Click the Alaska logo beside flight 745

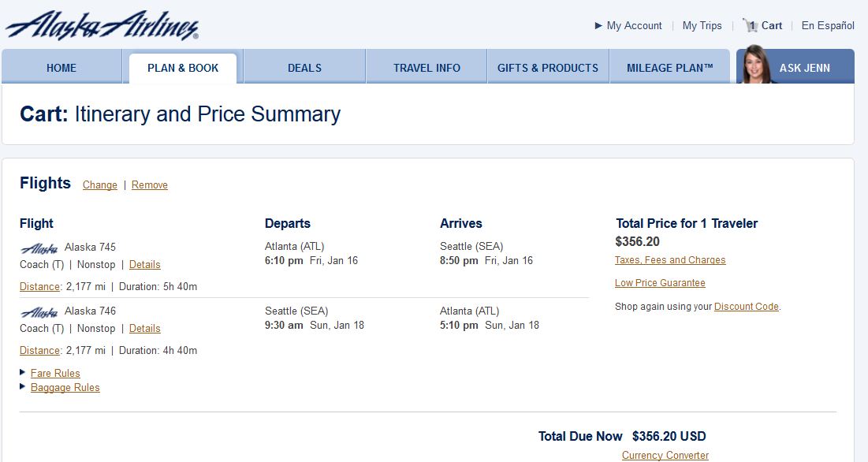tap(39, 248)
